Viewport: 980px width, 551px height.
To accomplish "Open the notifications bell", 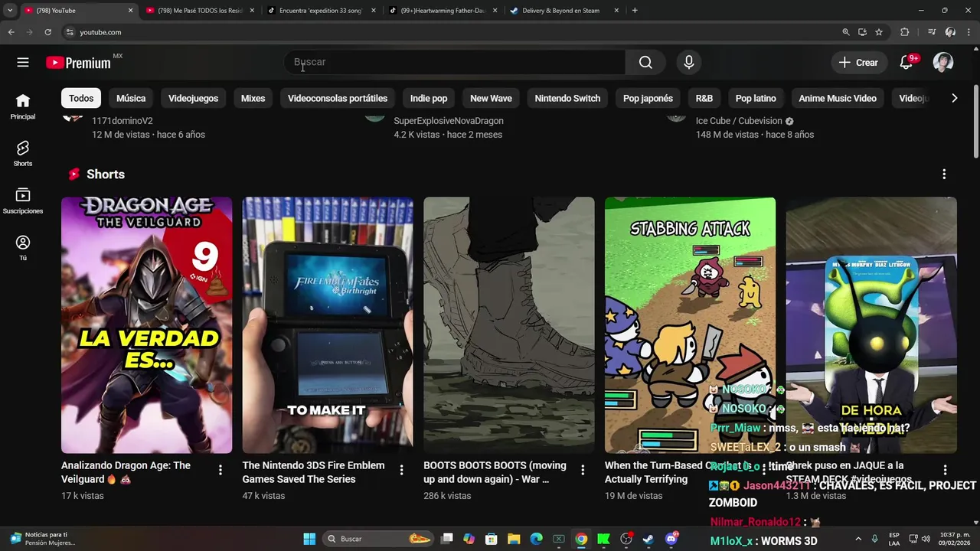I will (x=906, y=63).
